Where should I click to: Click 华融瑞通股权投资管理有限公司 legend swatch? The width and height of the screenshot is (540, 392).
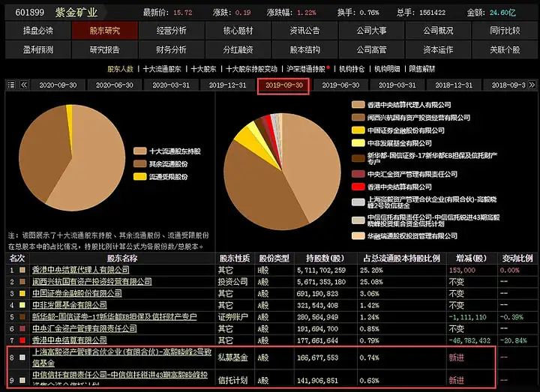[358, 236]
